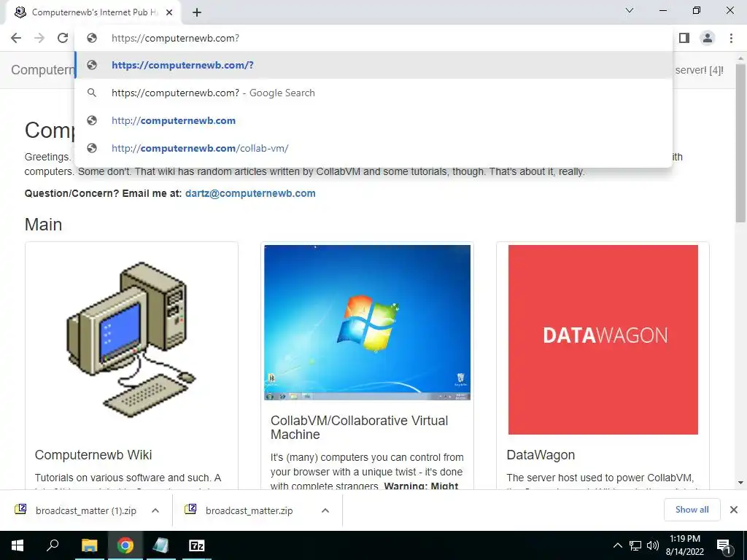Click the scrollbar down arrow
This screenshot has height=560, width=747.
tap(740, 483)
